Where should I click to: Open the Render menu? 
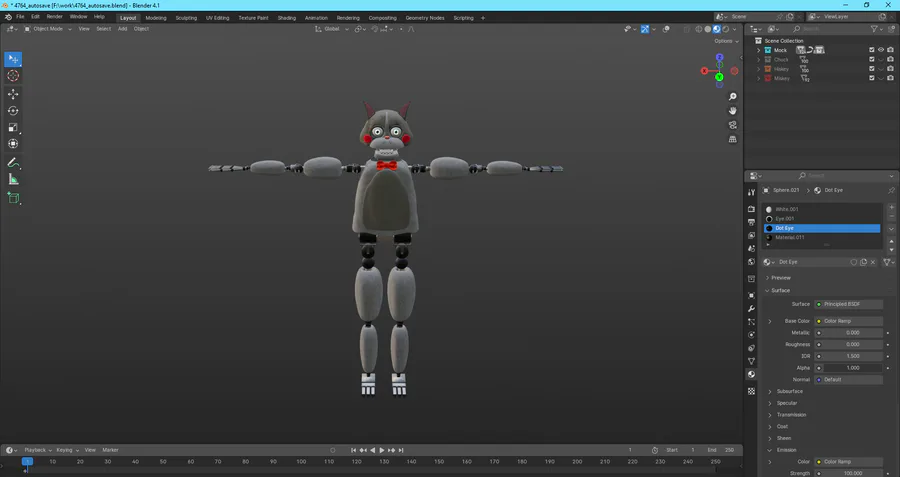tap(55, 17)
